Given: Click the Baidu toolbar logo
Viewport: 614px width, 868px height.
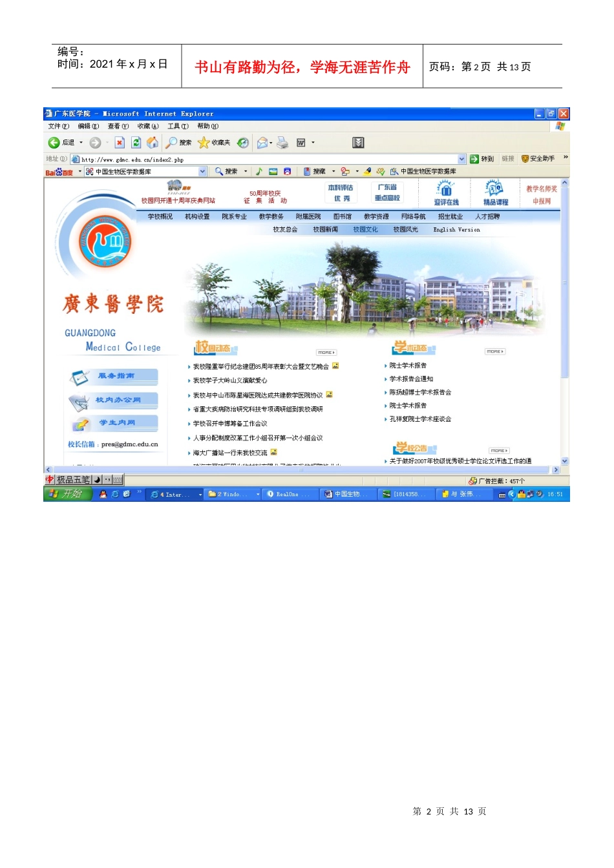Looking at the screenshot, I should 59,172.
